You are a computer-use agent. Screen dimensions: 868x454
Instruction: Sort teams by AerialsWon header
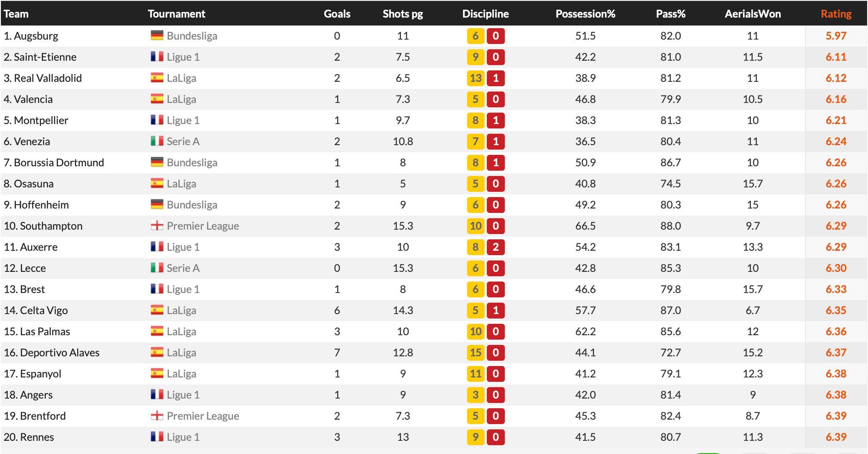click(753, 14)
